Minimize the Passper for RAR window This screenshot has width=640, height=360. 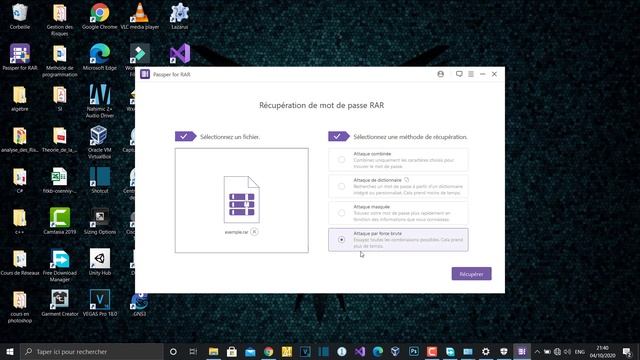pyautogui.click(x=482, y=74)
